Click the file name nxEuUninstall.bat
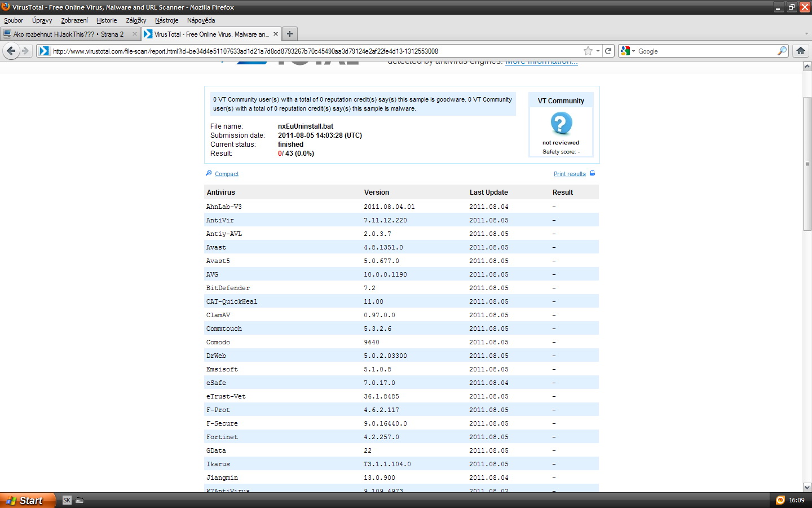The width and height of the screenshot is (812, 508). click(306, 126)
